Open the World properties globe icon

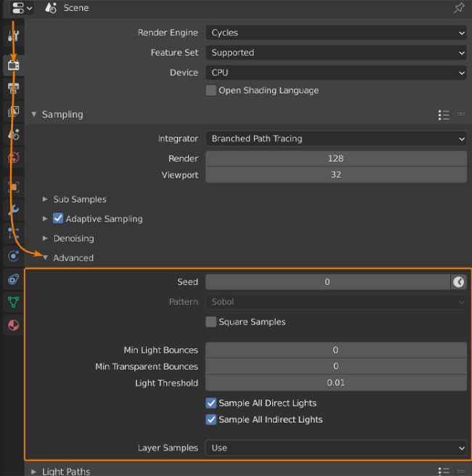click(13, 158)
